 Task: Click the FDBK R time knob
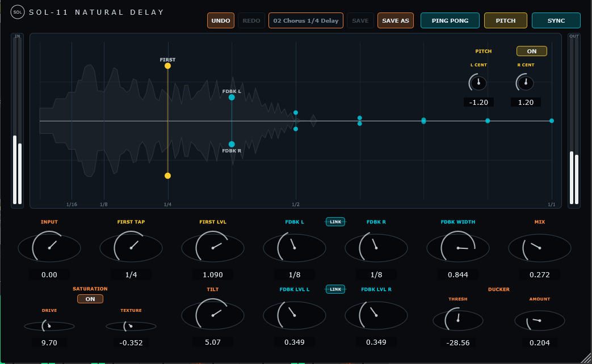(376, 247)
